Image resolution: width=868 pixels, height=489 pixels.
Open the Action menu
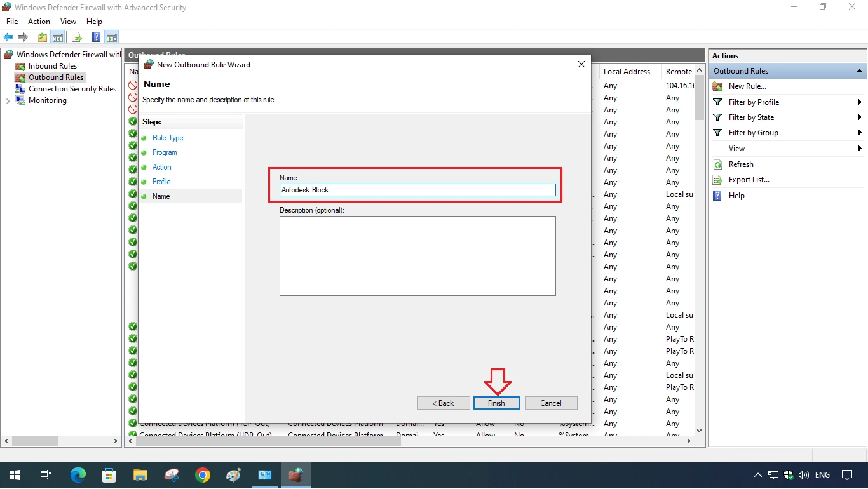point(39,21)
